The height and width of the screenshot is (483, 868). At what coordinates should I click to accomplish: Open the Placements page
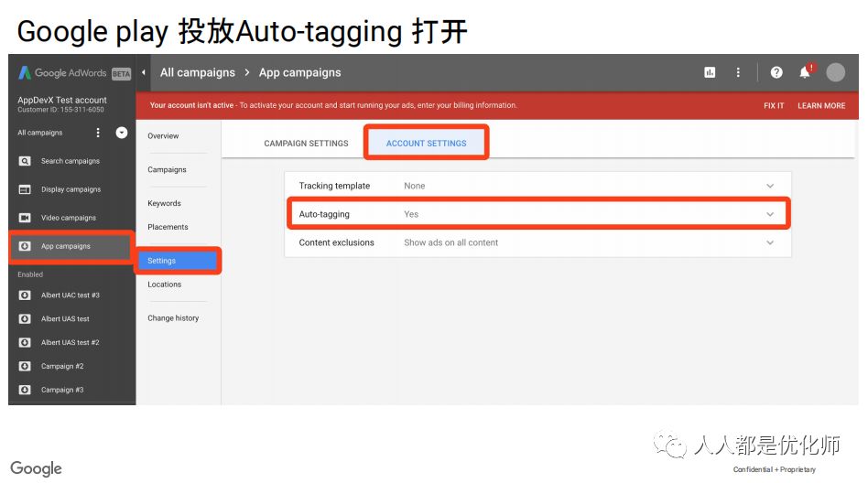[x=168, y=227]
